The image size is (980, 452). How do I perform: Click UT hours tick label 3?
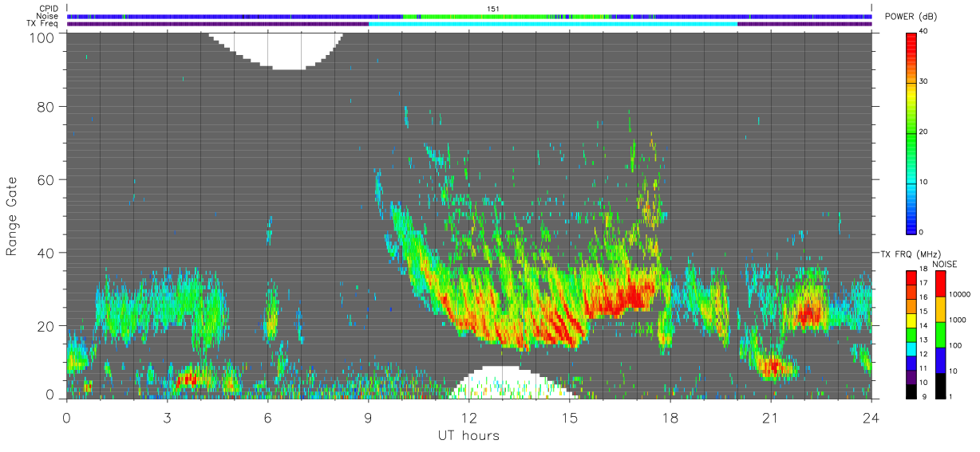pos(167,416)
